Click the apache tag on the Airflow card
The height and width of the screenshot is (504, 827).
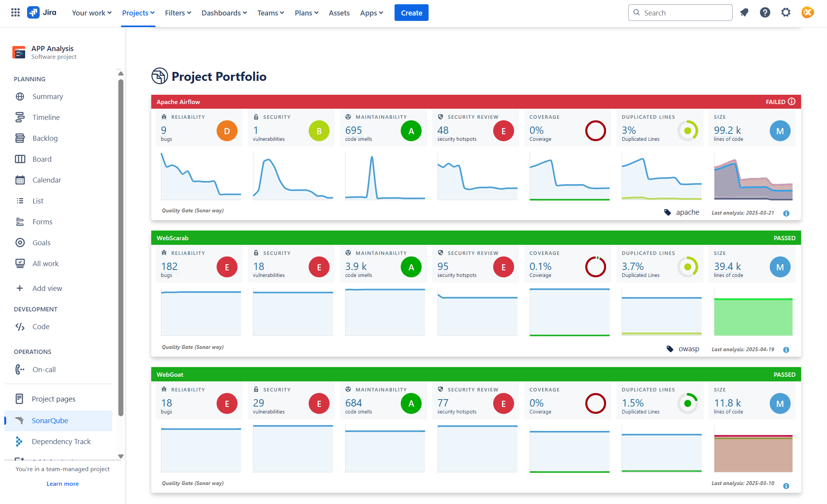pyautogui.click(x=687, y=212)
